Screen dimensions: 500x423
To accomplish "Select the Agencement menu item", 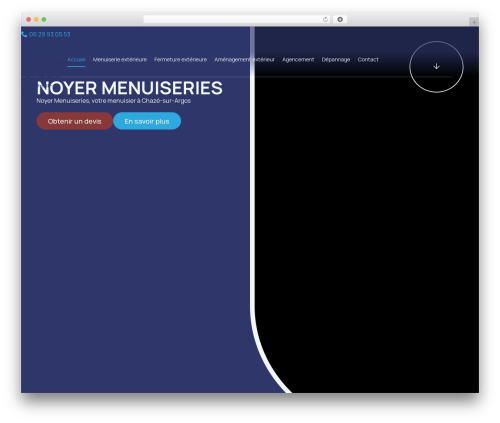I will 298,60.
